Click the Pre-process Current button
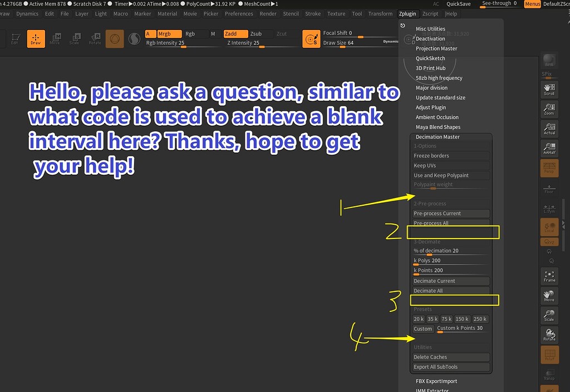Image resolution: width=570 pixels, height=392 pixels. point(451,213)
